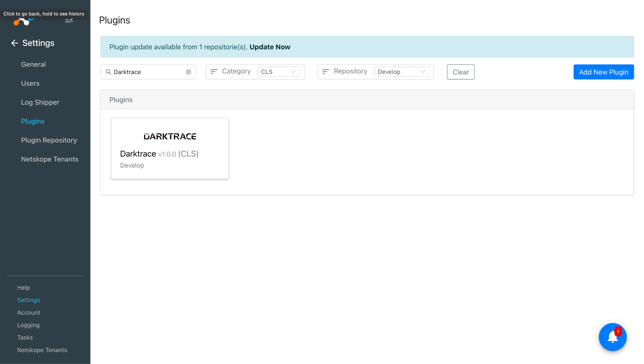
Task: Open the CLS category dropdown
Action: (x=279, y=72)
